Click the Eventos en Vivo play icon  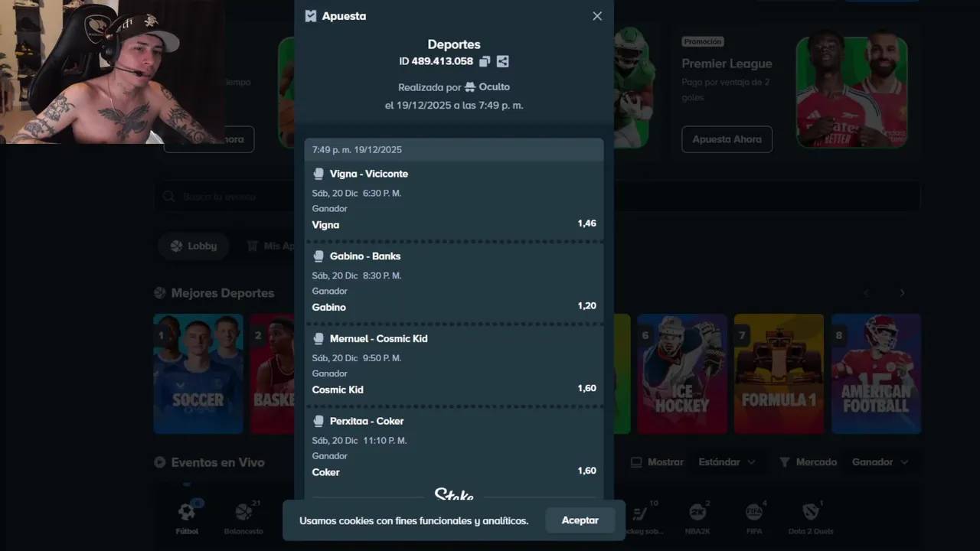[160, 462]
